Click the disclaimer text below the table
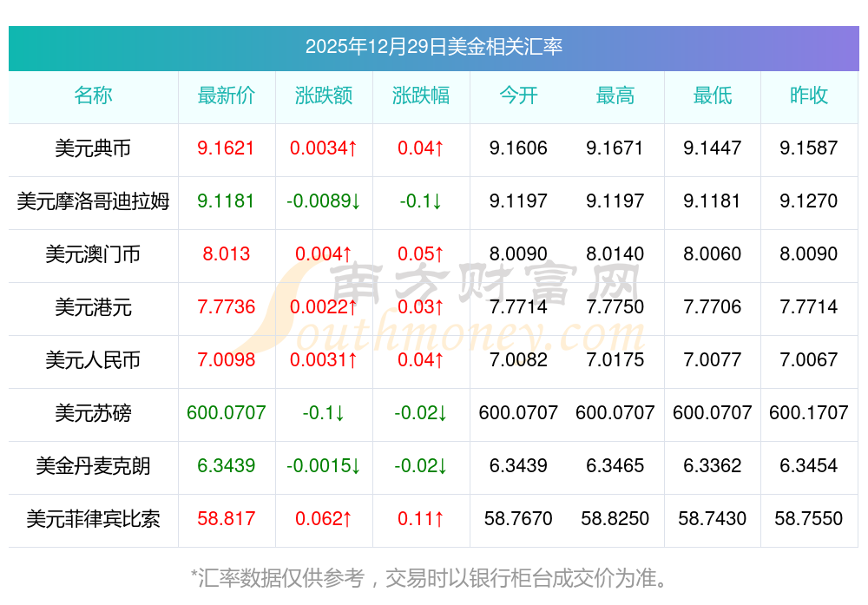 [x=429, y=578]
